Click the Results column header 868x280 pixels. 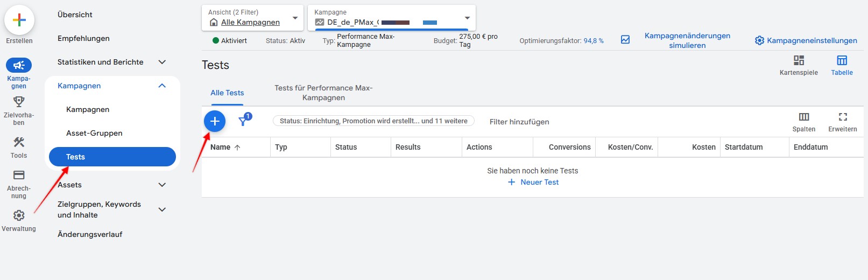(x=408, y=147)
